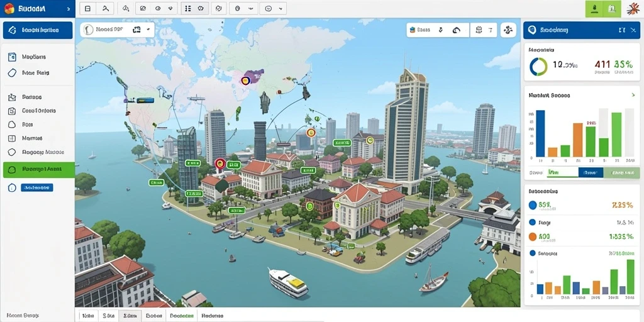Select the sidebar item with cloud icon
This screenshot has width=644, height=322.
pos(37,125)
